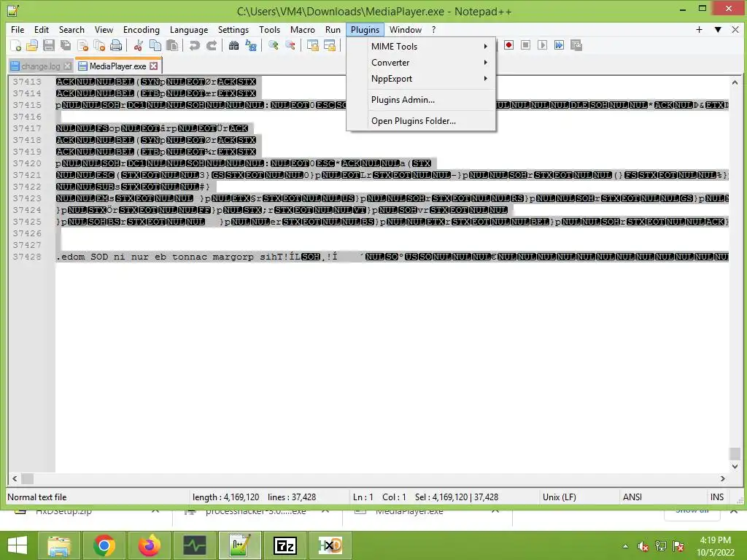Open File Explorer from taskbar
Image resolution: width=747 pixels, height=560 pixels.
click(x=59, y=545)
